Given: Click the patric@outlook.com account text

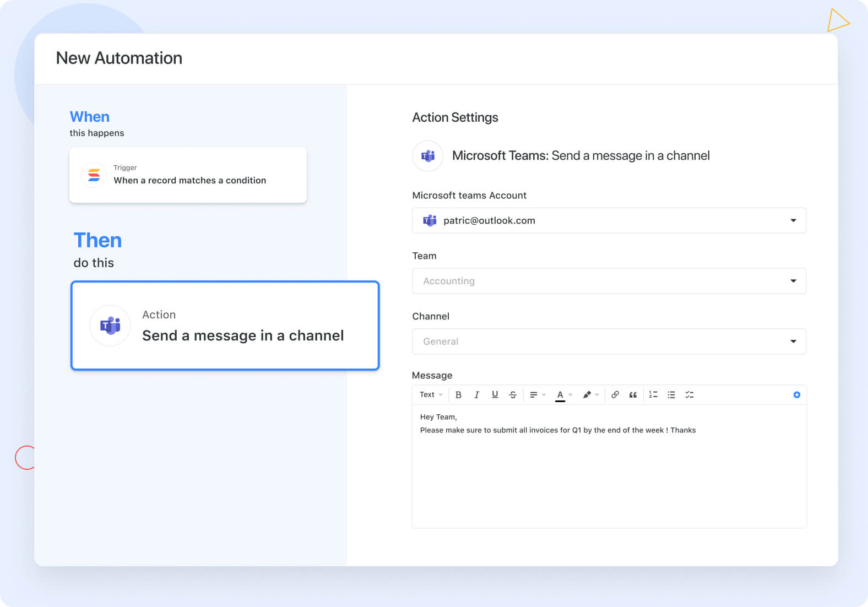Looking at the screenshot, I should point(489,220).
